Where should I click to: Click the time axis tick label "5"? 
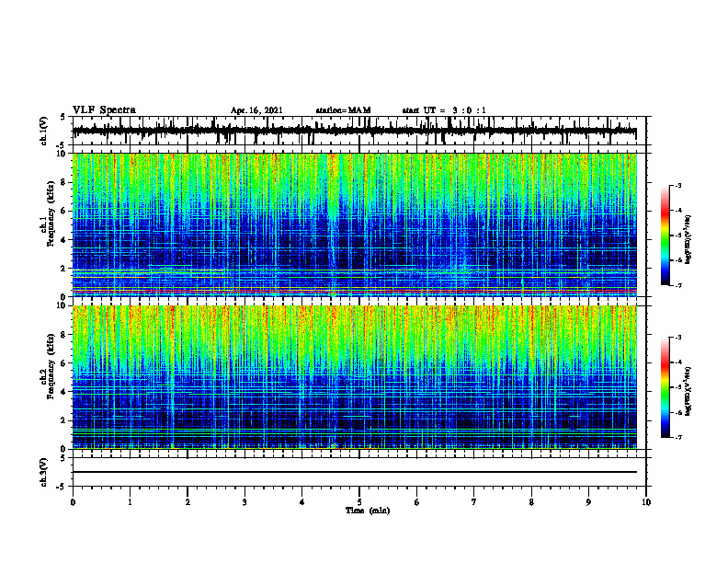pyautogui.click(x=359, y=502)
